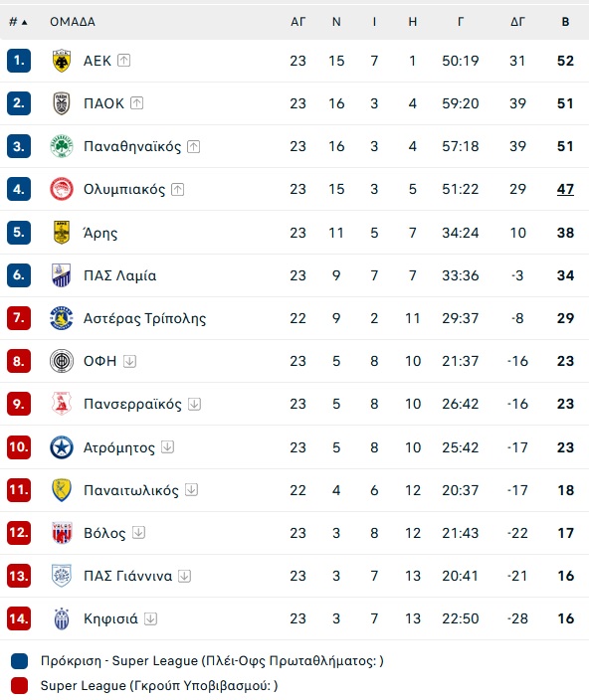Click Ολυμπιακός underlined 47 points value

click(x=565, y=189)
